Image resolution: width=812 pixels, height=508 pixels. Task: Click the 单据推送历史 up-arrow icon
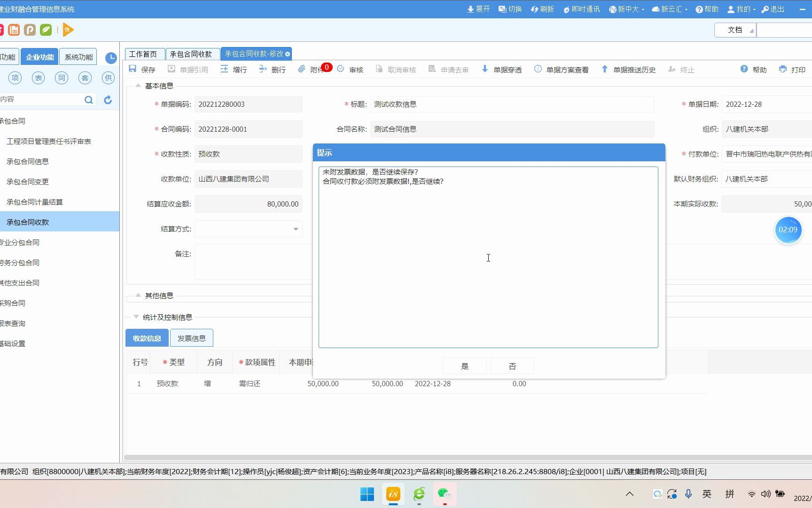coord(605,69)
